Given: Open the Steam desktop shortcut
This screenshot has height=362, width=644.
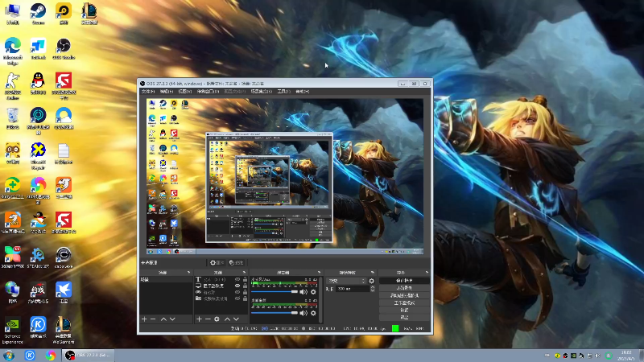Looking at the screenshot, I should (38, 14).
